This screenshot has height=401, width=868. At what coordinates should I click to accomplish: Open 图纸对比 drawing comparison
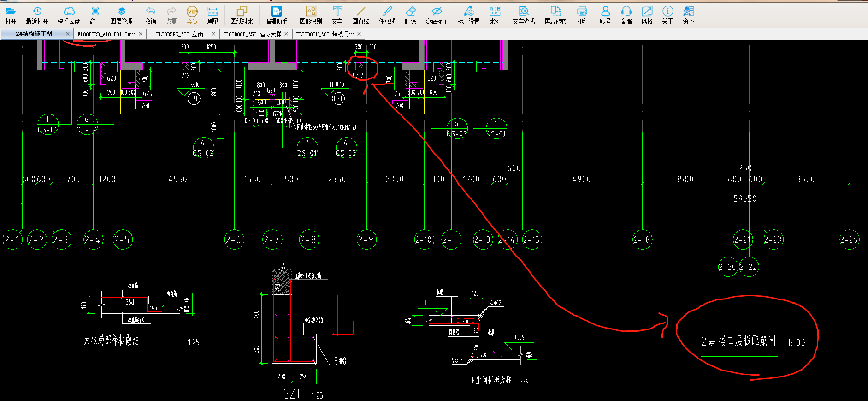[x=242, y=15]
